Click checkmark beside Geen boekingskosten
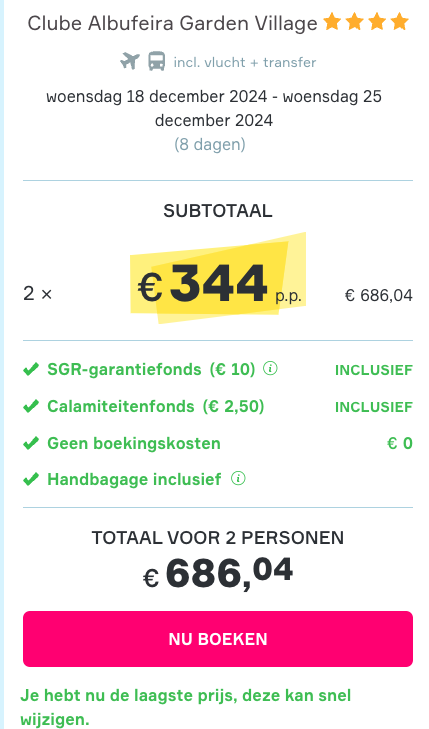This screenshot has height=729, width=429. click(31, 443)
